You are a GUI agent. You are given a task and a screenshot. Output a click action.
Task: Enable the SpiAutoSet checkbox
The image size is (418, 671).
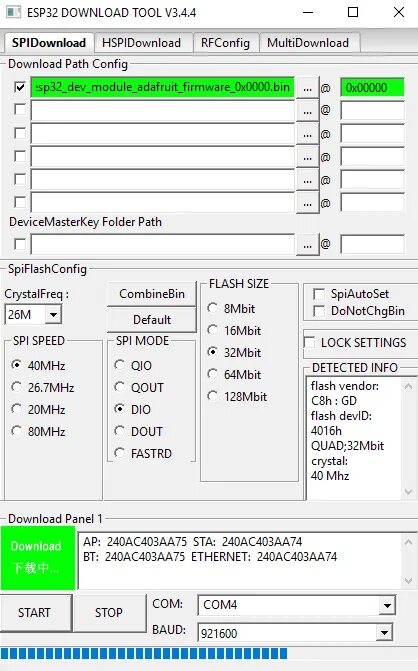click(x=319, y=294)
